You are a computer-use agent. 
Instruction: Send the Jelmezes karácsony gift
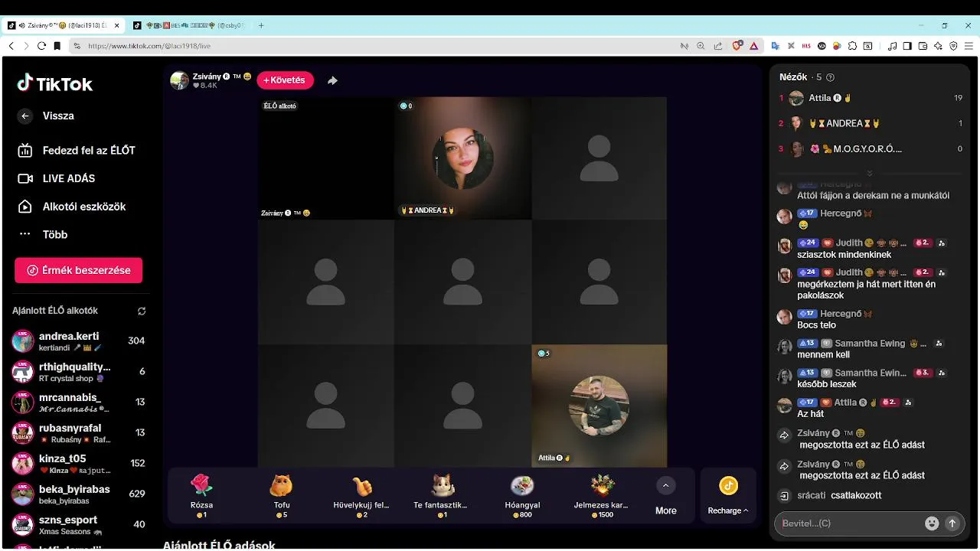tap(602, 495)
